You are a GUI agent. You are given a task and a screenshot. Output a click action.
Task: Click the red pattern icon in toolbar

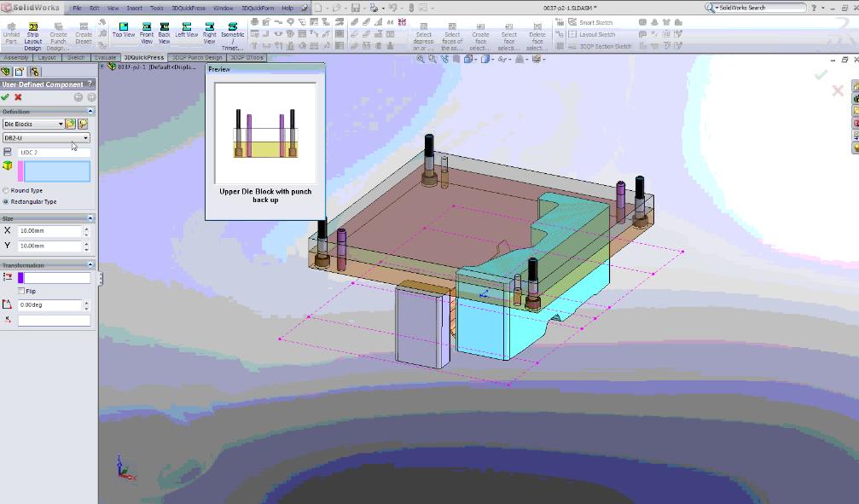click(402, 22)
